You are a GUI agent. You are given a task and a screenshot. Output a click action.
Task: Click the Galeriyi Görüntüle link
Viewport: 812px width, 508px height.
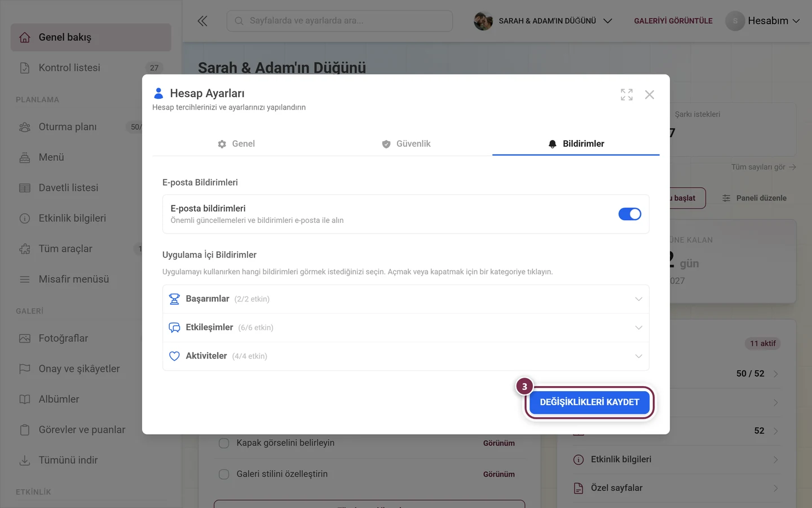tap(673, 21)
